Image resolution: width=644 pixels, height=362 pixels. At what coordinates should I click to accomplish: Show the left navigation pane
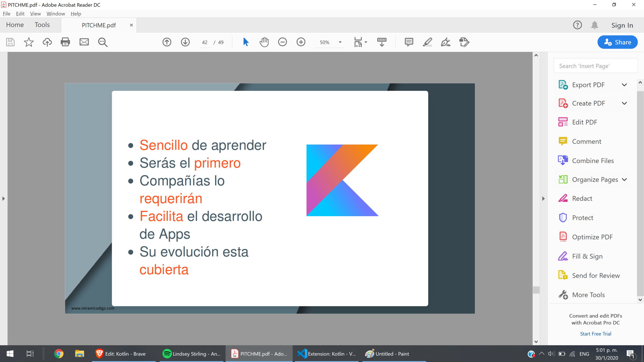pos(3,199)
